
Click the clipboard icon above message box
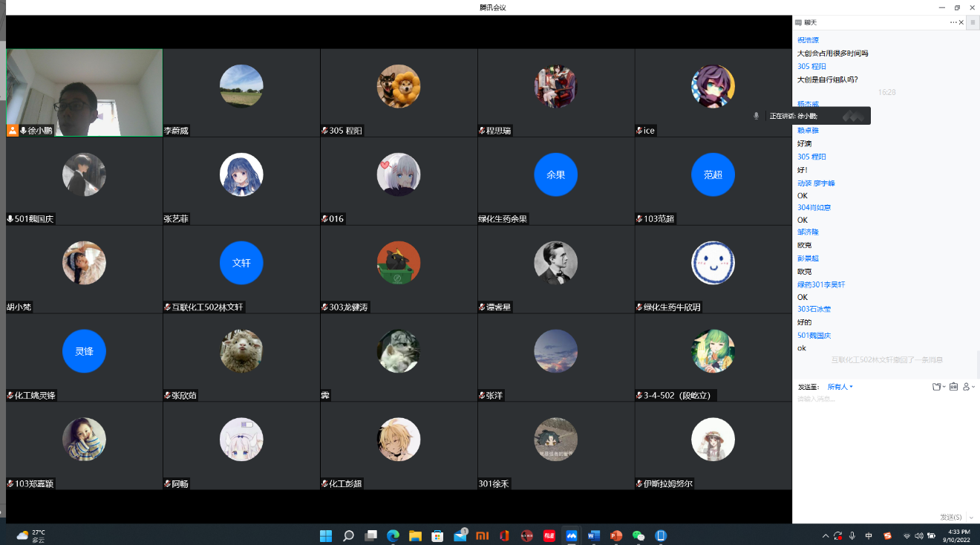click(x=954, y=387)
